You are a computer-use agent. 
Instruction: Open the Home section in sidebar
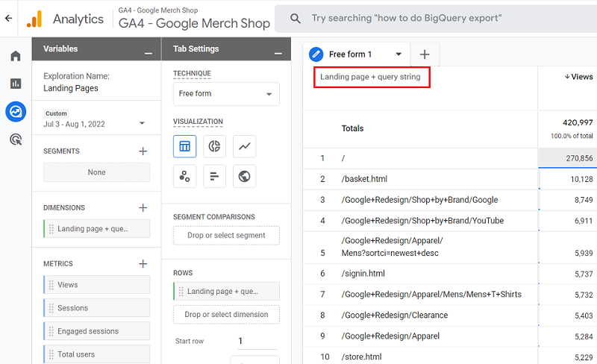[16, 56]
